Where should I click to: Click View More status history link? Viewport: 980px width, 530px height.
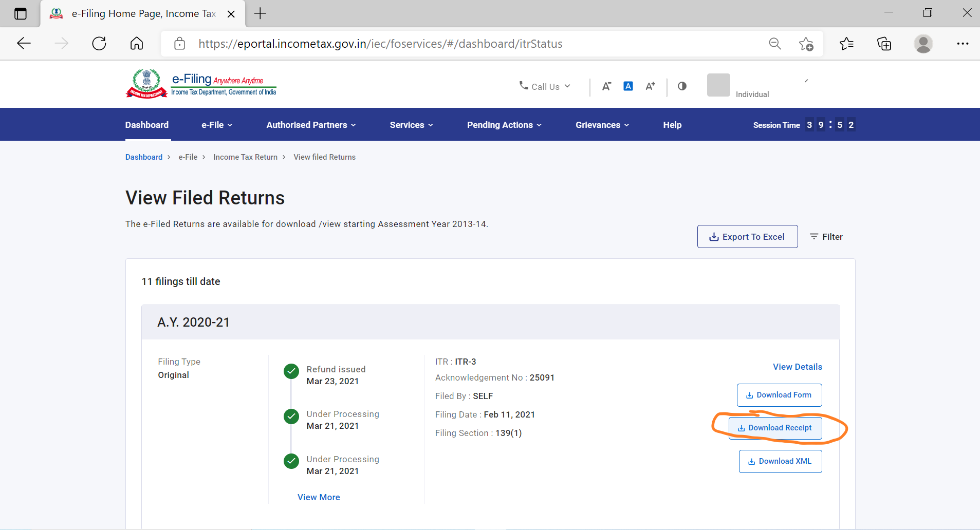pos(319,497)
